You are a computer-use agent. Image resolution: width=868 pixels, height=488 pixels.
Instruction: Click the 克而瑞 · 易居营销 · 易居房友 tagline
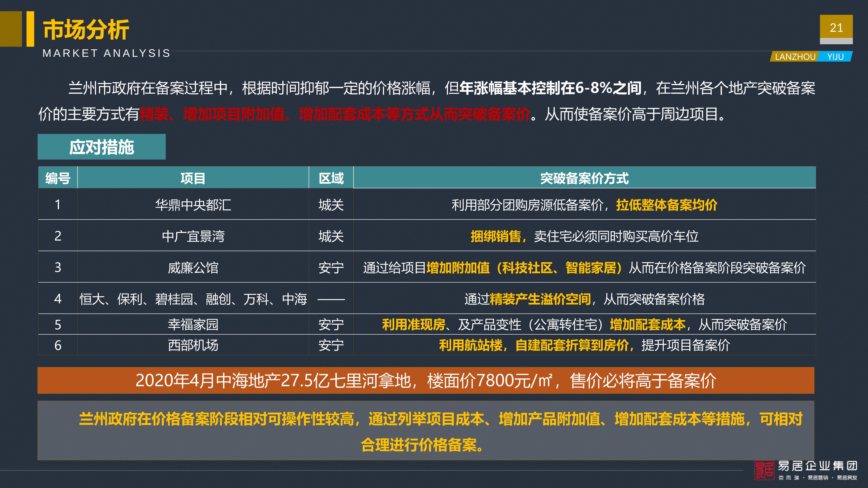(818, 478)
